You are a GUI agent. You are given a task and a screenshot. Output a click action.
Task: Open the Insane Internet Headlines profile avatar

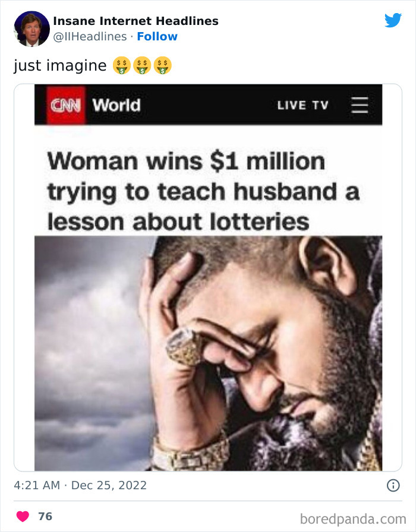(x=31, y=28)
